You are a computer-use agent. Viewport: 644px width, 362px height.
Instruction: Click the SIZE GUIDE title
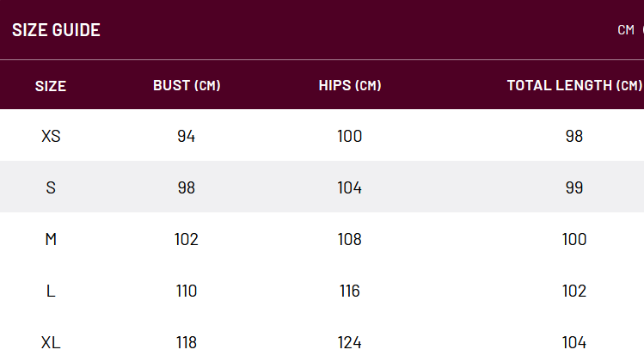[x=56, y=30]
